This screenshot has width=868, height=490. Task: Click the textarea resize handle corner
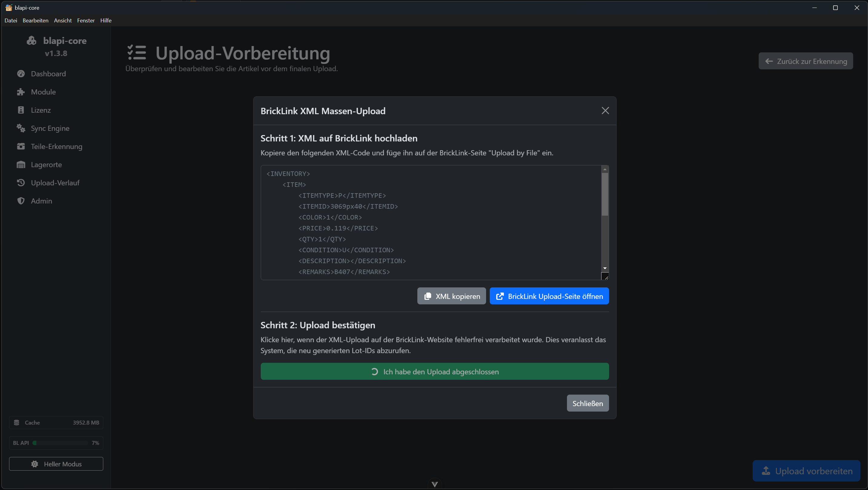coord(605,276)
